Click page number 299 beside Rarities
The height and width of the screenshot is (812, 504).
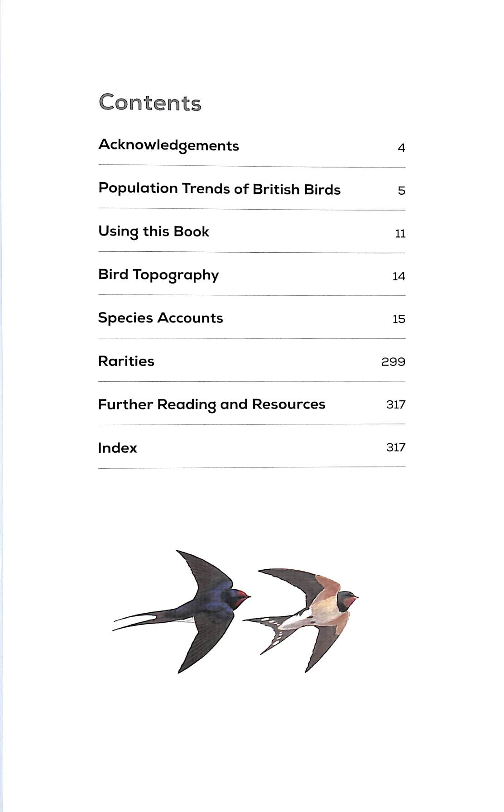[393, 361]
